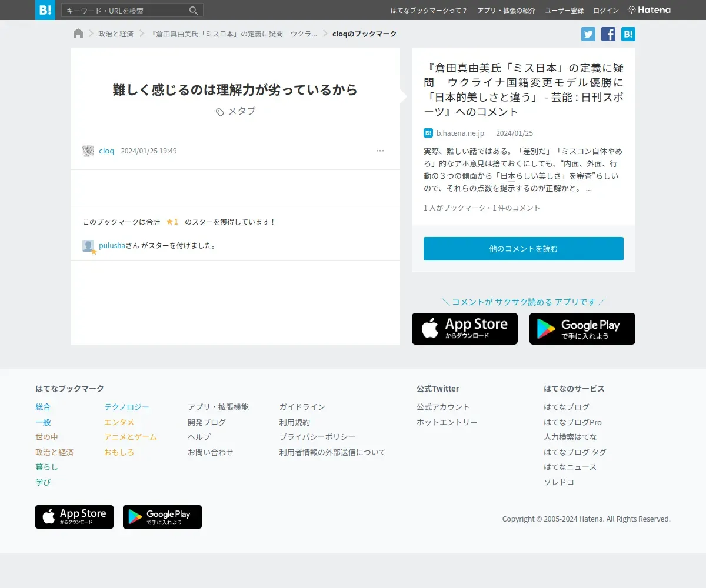Click the Hatena logo in header

coord(650,10)
